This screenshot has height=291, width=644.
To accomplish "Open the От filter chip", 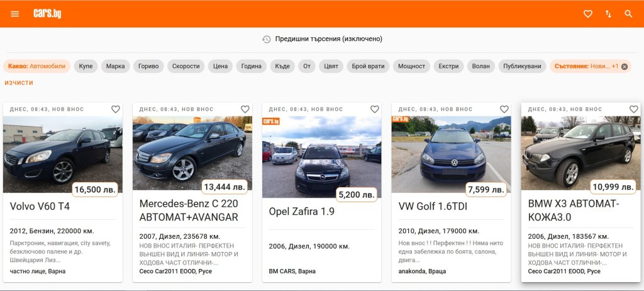I will coord(307,66).
